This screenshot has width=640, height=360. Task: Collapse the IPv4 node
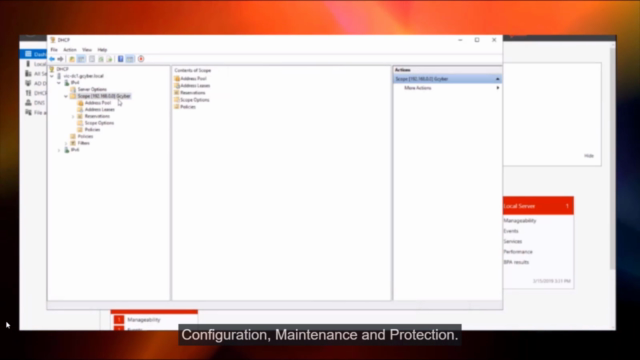pyautogui.click(x=59, y=83)
